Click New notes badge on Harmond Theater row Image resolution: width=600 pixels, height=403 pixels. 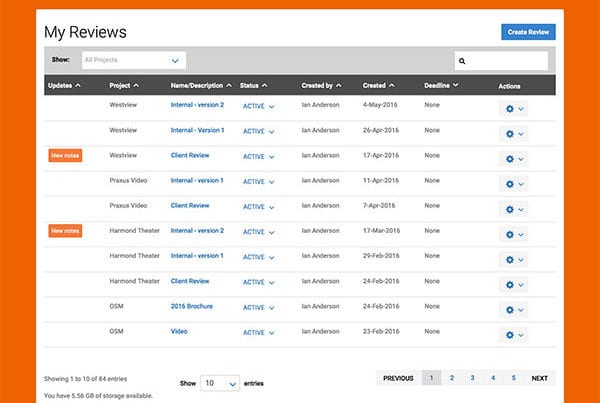tap(65, 231)
